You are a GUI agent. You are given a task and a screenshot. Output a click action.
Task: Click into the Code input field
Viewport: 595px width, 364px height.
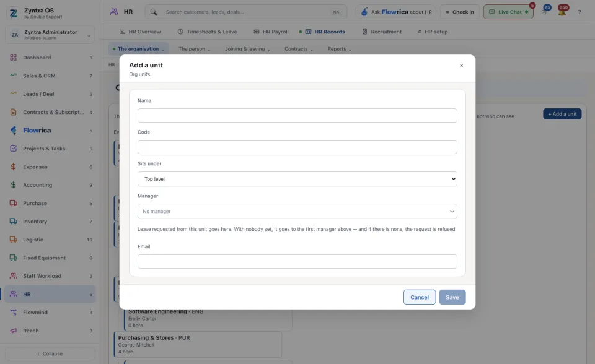(x=297, y=147)
